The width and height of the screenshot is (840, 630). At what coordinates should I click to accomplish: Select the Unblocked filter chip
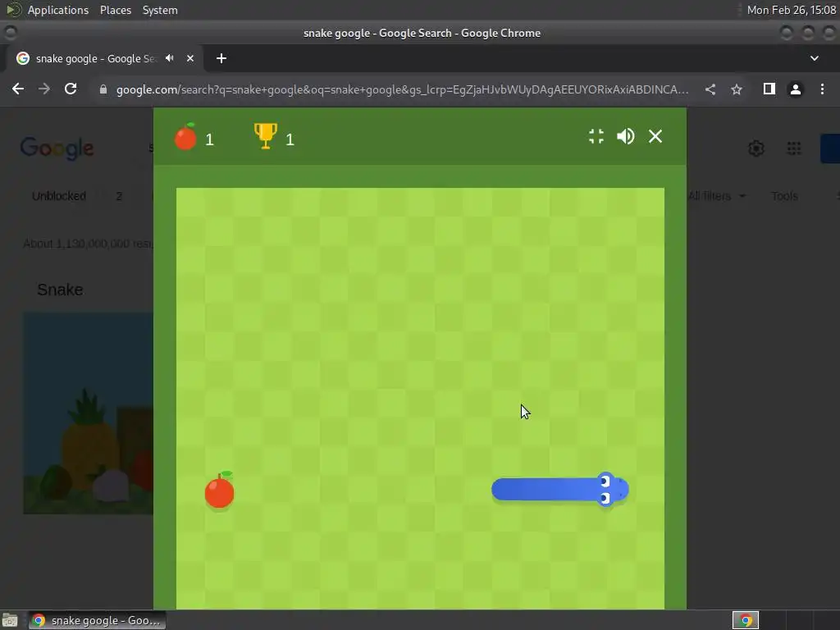59,196
